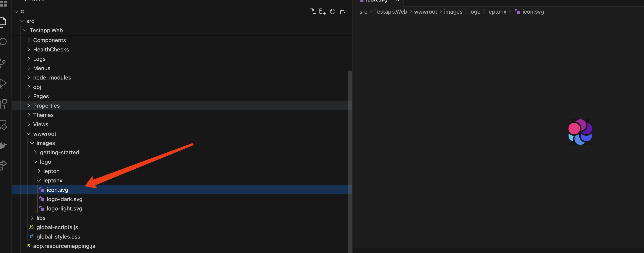Open the Docker view in activity bar
Viewport: 644px width, 253px height.
(x=3, y=145)
